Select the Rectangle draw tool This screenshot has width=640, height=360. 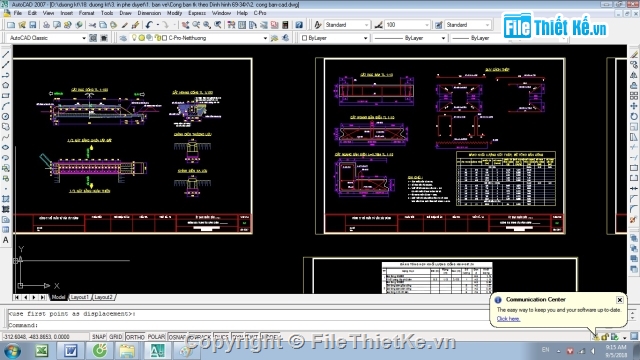tap(6, 96)
